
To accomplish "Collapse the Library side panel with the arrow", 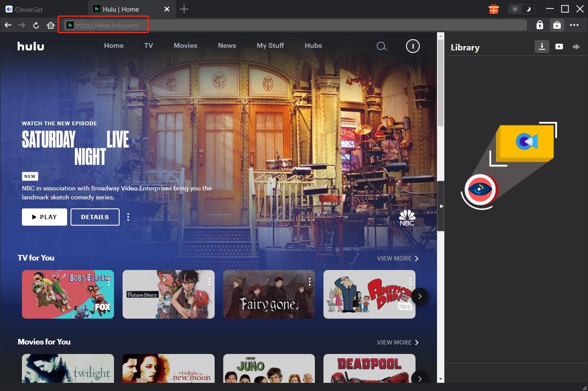I will pyautogui.click(x=442, y=206).
